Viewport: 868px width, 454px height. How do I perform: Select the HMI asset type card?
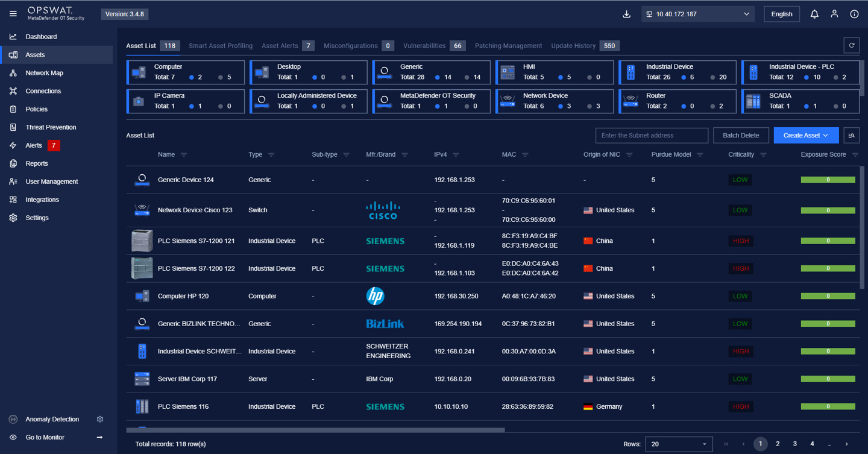tap(555, 72)
